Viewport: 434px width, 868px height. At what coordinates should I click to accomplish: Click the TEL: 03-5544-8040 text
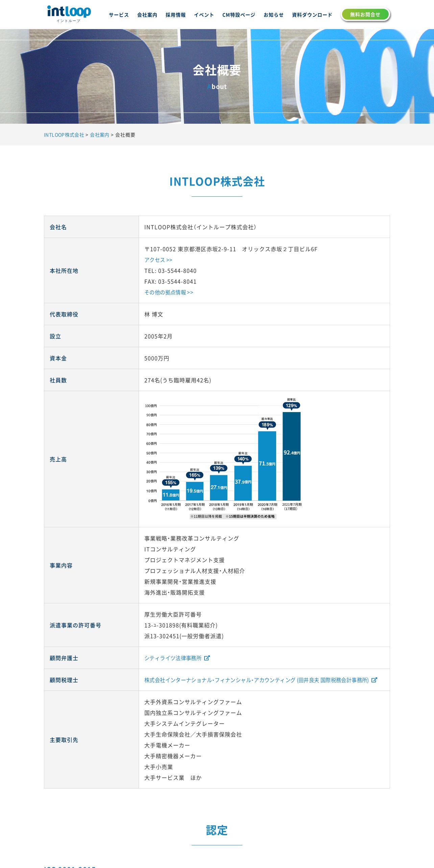click(x=170, y=271)
